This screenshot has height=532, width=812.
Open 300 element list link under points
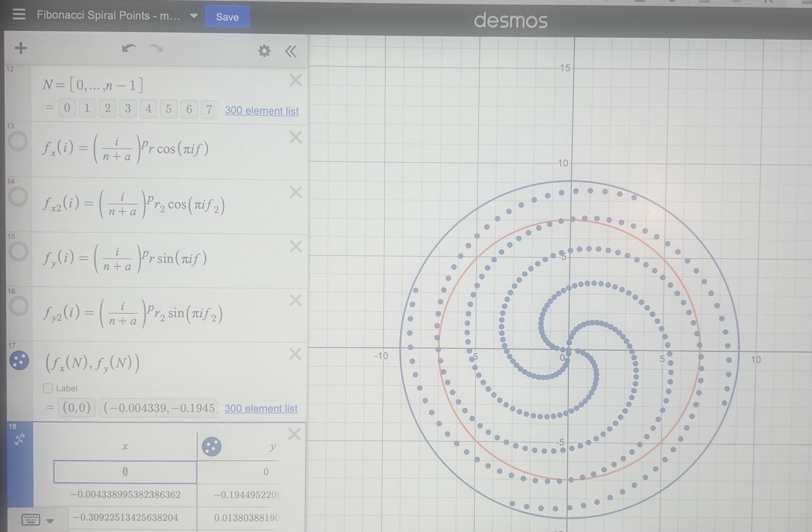click(261, 408)
